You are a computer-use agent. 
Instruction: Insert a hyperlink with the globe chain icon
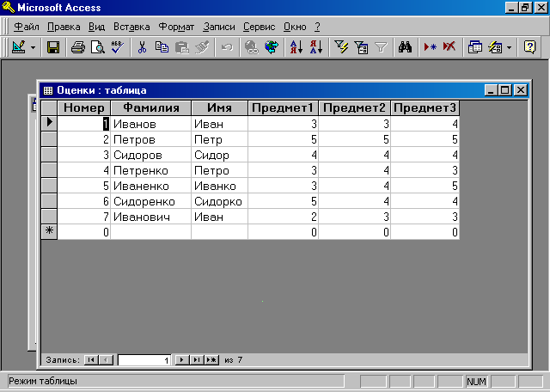(x=252, y=47)
